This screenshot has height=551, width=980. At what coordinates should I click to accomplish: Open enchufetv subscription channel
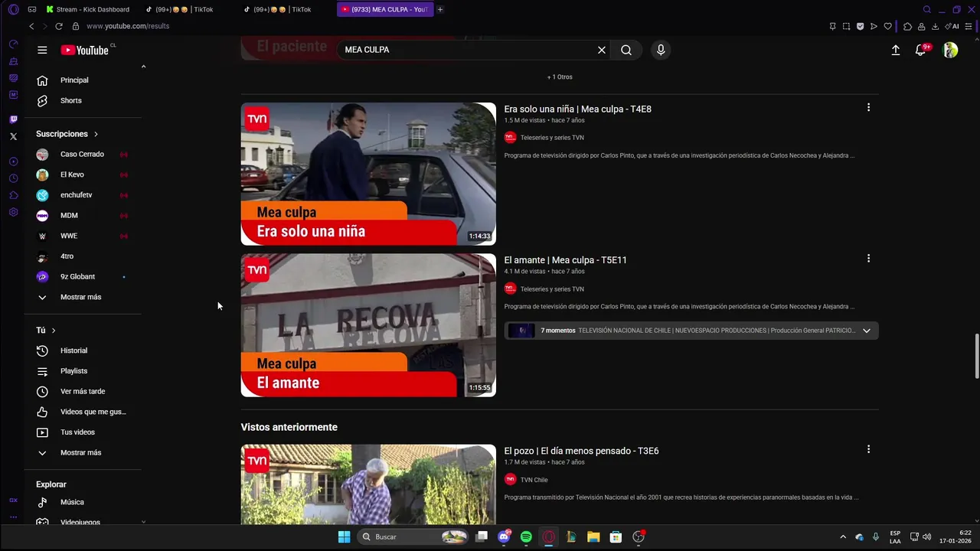84,195
